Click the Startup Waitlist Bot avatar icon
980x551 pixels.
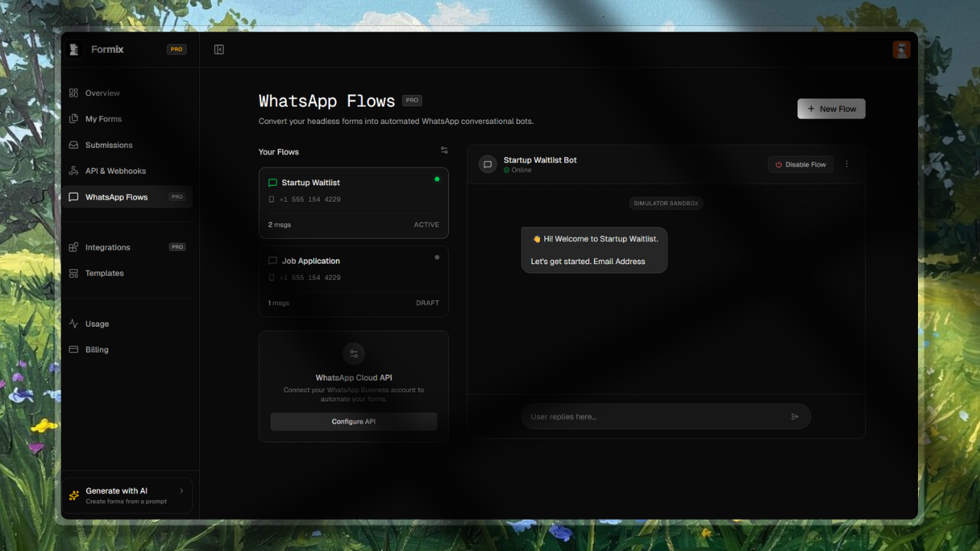(488, 165)
